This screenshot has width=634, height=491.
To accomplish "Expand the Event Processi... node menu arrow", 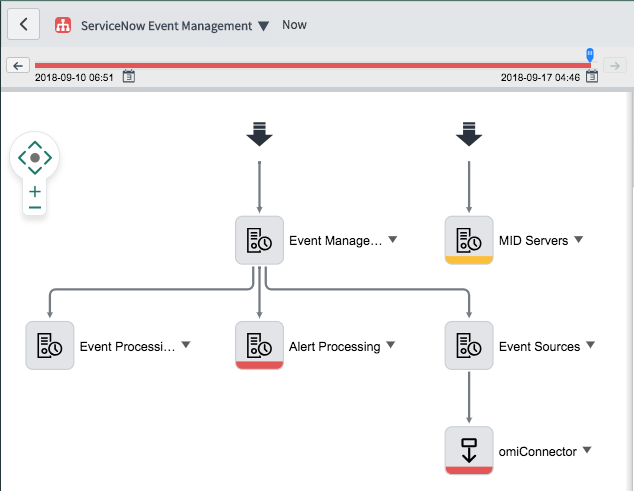I will point(186,345).
